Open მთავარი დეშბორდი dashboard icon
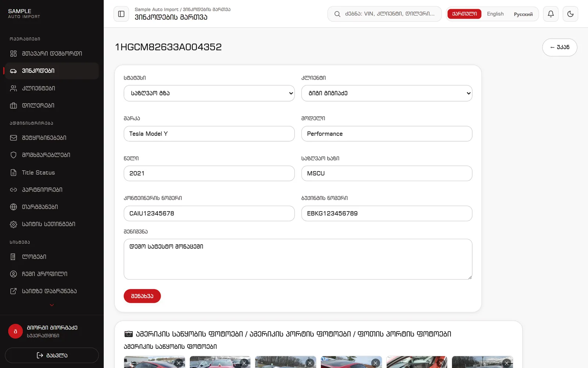 coord(14,53)
